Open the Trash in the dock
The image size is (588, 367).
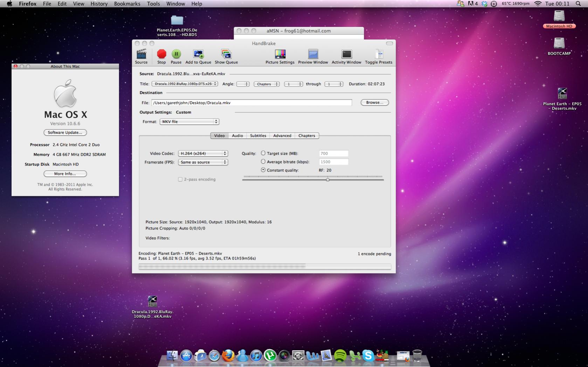pyautogui.click(x=417, y=356)
